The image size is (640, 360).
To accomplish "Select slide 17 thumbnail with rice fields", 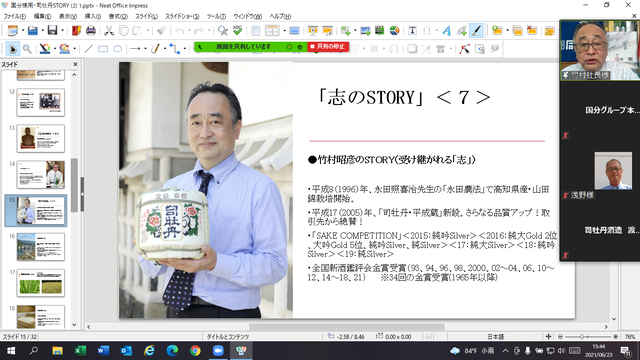I will [x=40, y=282].
